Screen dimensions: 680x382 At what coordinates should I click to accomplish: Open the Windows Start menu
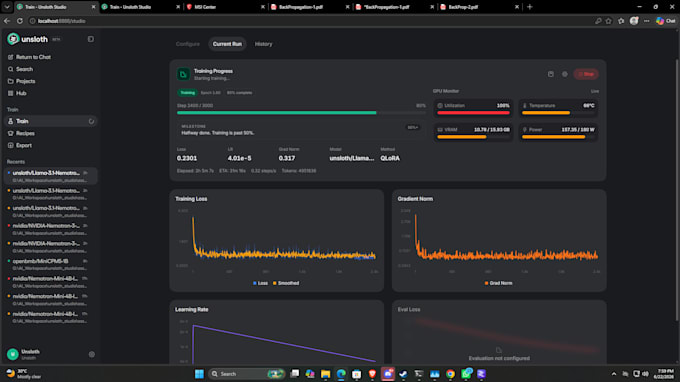pyautogui.click(x=199, y=374)
